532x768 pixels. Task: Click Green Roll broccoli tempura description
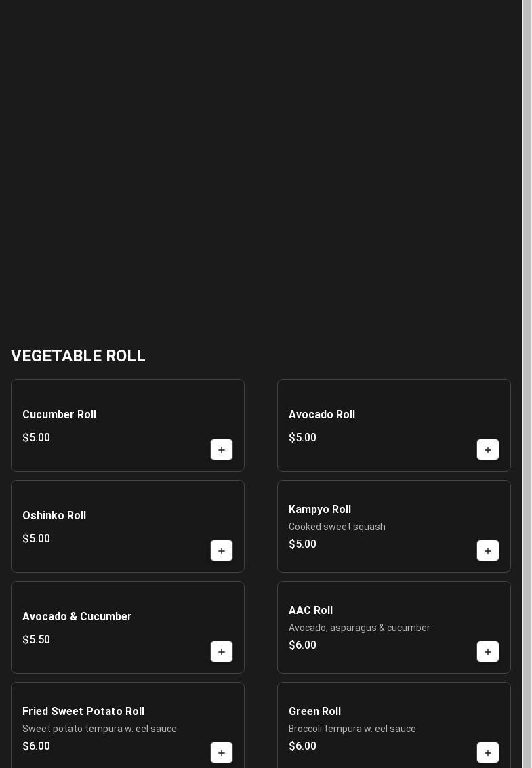[352, 729]
